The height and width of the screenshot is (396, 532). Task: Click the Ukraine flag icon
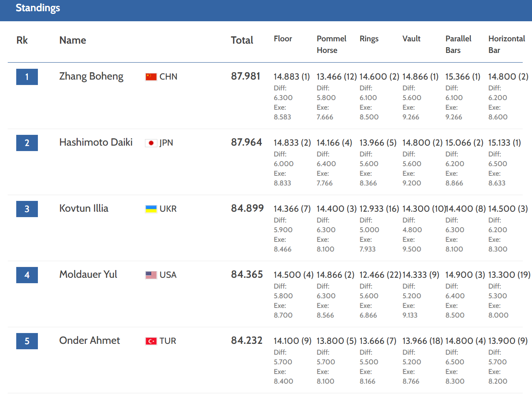(151, 209)
